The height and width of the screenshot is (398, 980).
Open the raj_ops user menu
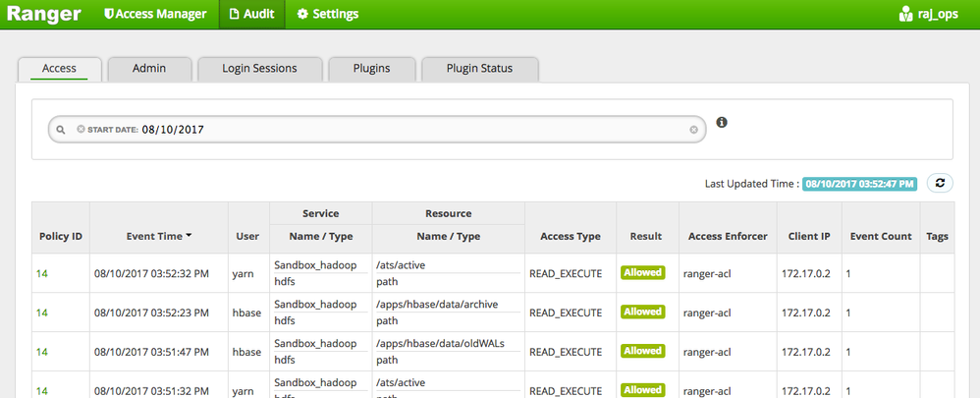[934, 14]
